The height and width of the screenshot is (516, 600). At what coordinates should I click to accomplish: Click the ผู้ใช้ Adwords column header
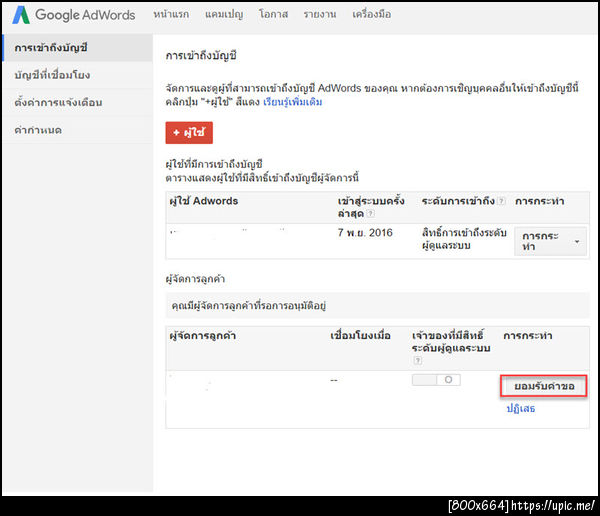pos(204,201)
